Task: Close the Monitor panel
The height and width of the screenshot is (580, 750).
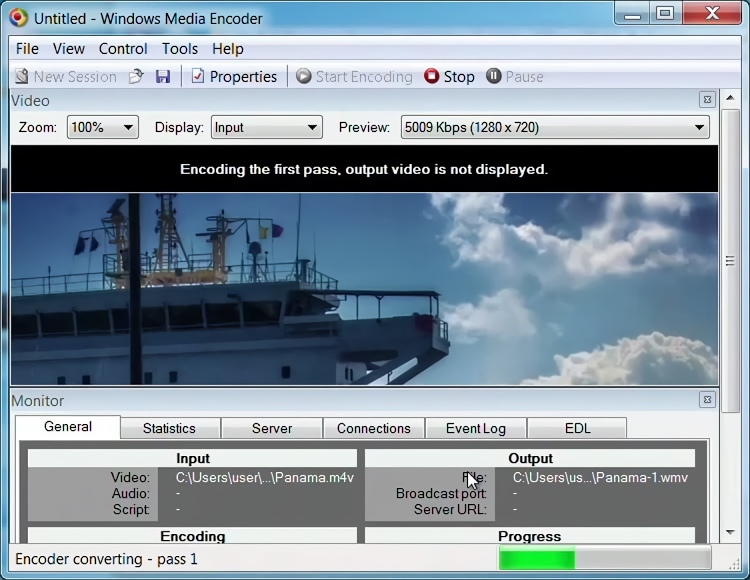Action: click(707, 399)
